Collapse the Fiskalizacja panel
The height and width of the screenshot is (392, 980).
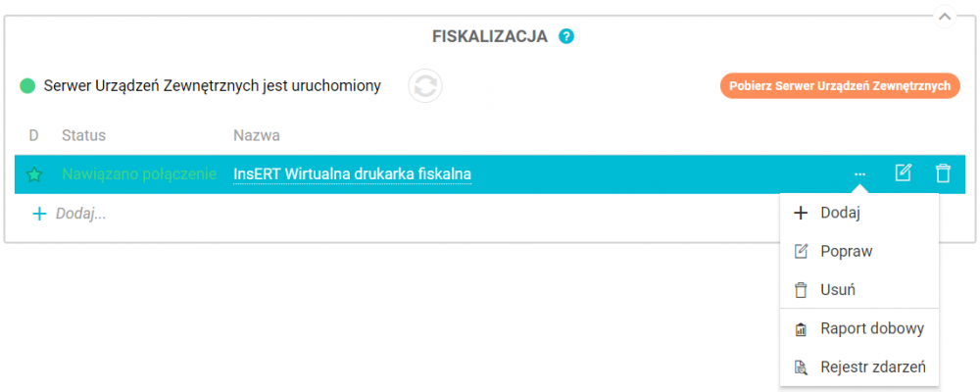coord(944,17)
